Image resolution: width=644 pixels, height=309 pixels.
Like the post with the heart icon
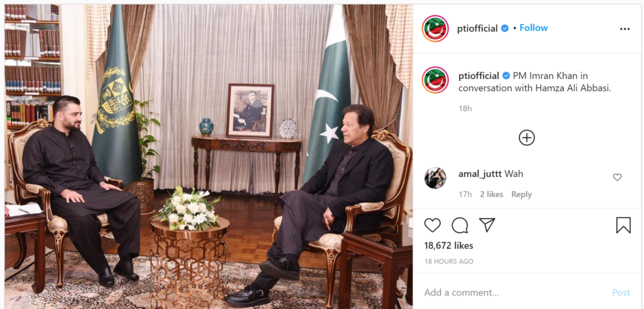[433, 225]
